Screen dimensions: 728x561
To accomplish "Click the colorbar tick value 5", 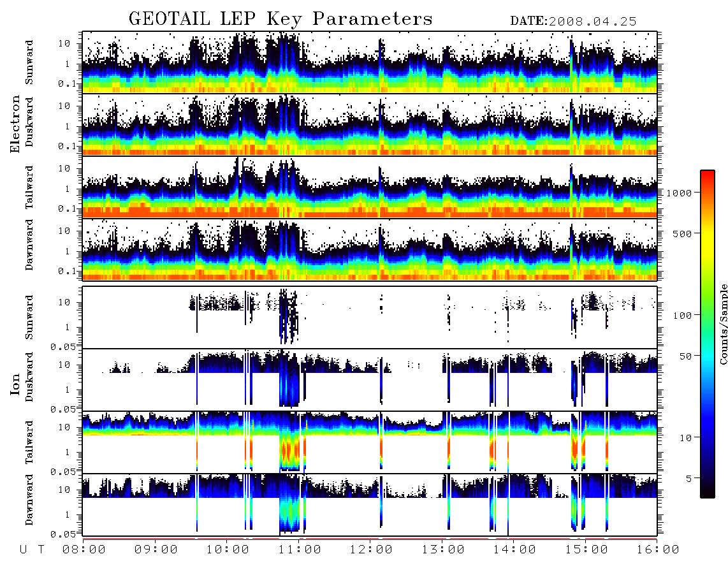I will [x=689, y=479].
